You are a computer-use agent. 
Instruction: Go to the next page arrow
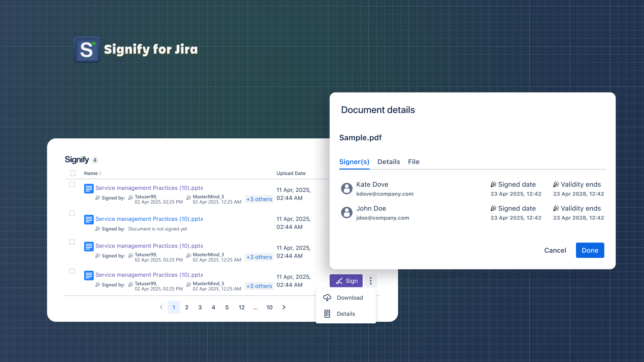point(284,307)
